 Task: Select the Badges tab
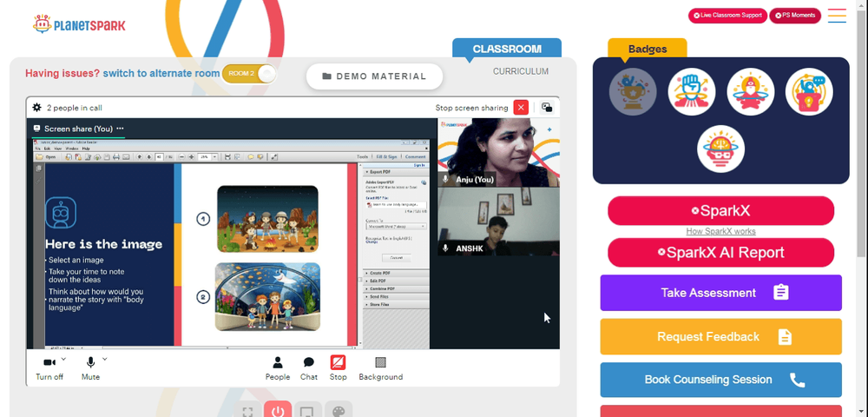pyautogui.click(x=648, y=48)
